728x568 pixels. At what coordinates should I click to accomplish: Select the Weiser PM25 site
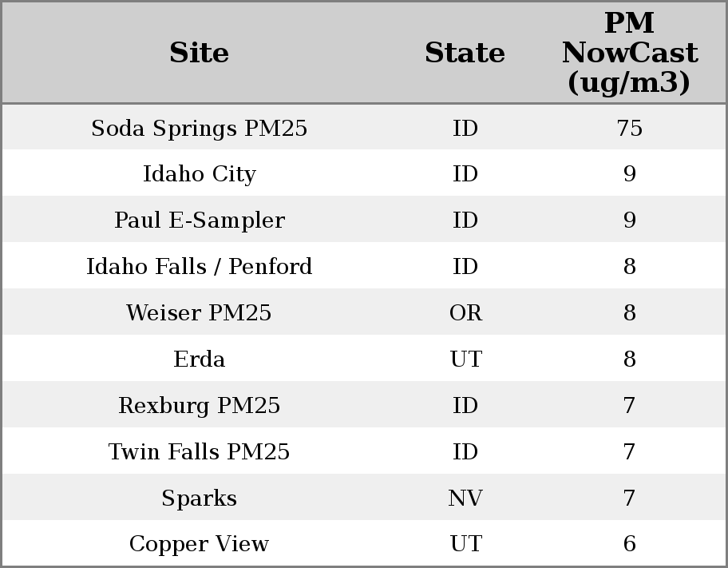click(x=199, y=313)
